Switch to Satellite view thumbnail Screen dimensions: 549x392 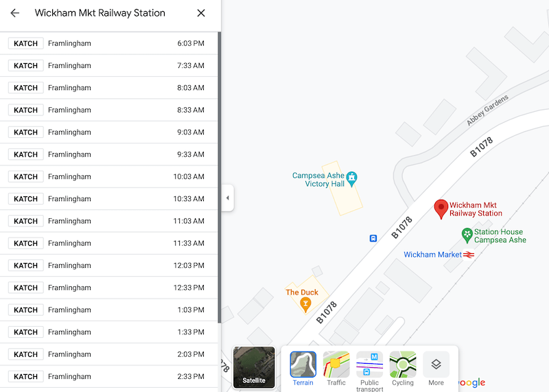click(x=254, y=367)
